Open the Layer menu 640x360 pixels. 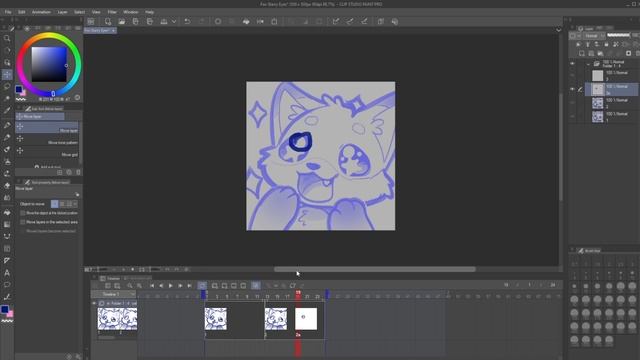pos(62,12)
